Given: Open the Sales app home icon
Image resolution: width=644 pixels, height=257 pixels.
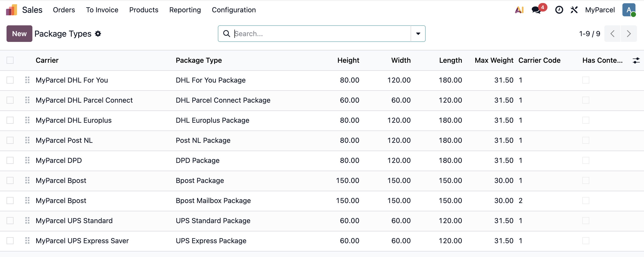Looking at the screenshot, I should coord(12,10).
